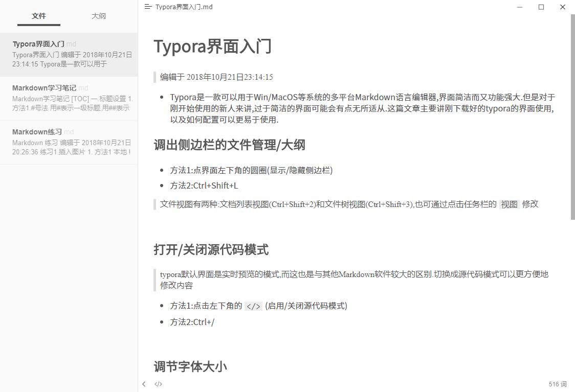Click the title heading Typora界面入门
The height and width of the screenshot is (392, 575).
click(212, 47)
